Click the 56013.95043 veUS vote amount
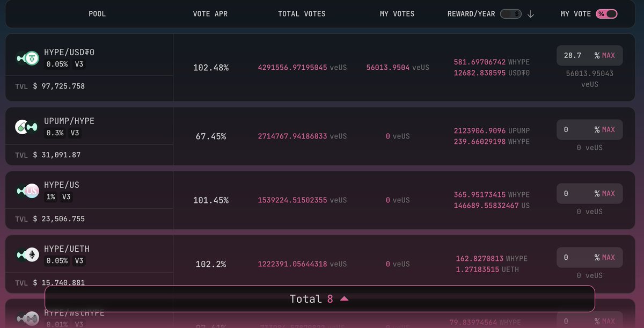This screenshot has height=328, width=644. (x=590, y=79)
